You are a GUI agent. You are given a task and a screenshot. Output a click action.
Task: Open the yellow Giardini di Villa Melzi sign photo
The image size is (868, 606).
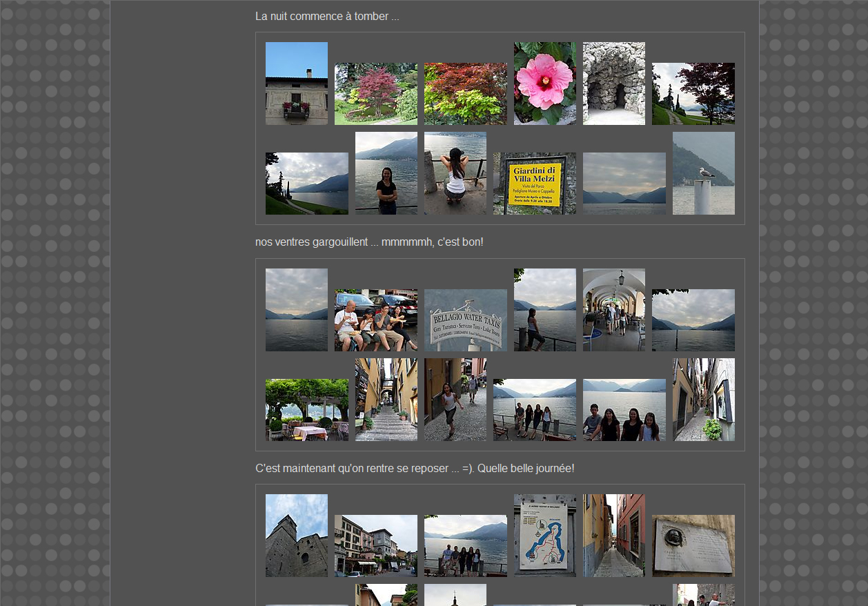(x=534, y=184)
